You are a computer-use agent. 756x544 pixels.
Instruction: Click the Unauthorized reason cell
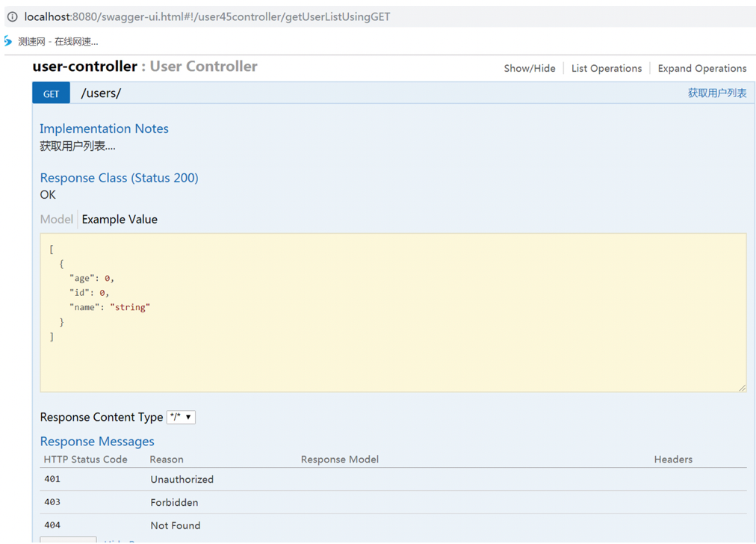pos(182,480)
